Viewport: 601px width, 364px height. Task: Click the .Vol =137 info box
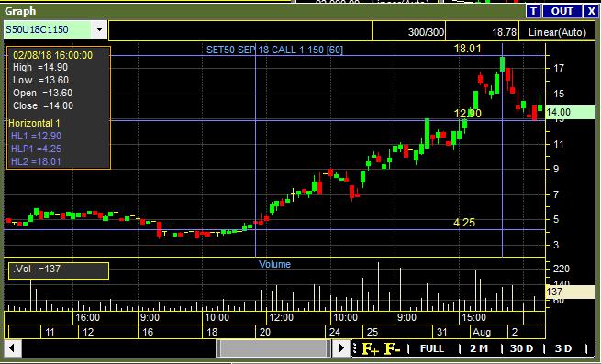click(x=59, y=270)
